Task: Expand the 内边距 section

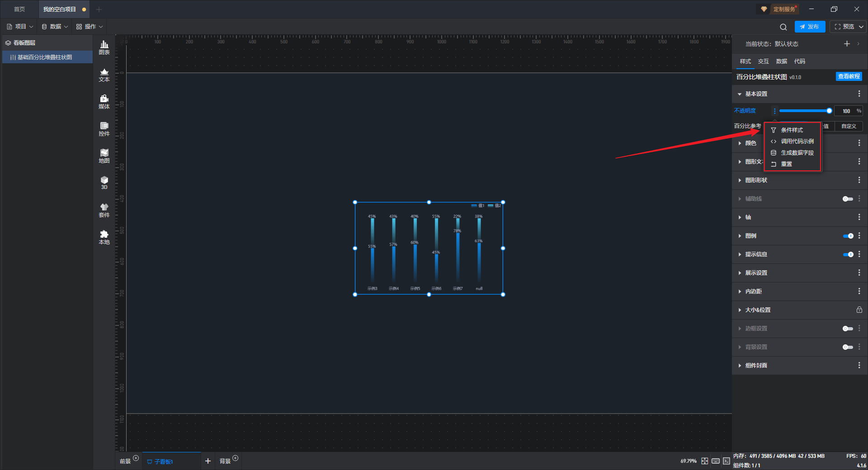Action: click(740, 291)
